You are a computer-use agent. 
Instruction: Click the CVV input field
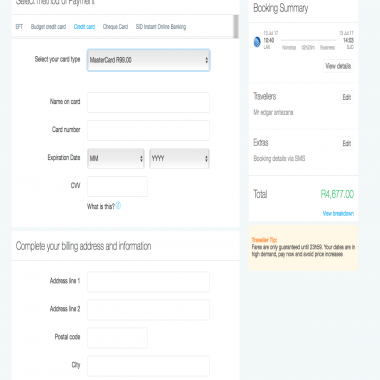tap(117, 186)
